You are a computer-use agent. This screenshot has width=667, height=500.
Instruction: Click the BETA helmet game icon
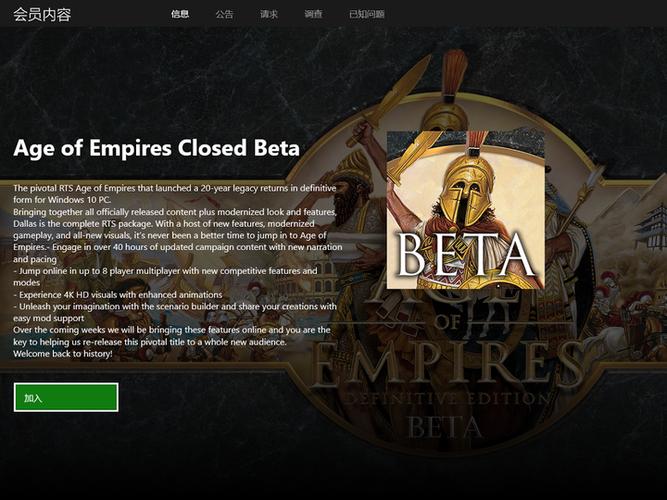point(465,210)
